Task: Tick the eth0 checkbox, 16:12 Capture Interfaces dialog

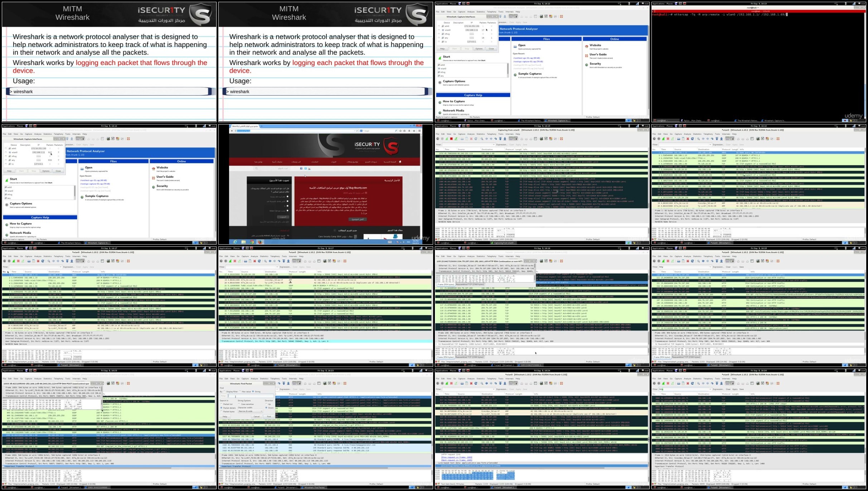Action: pyautogui.click(x=439, y=26)
